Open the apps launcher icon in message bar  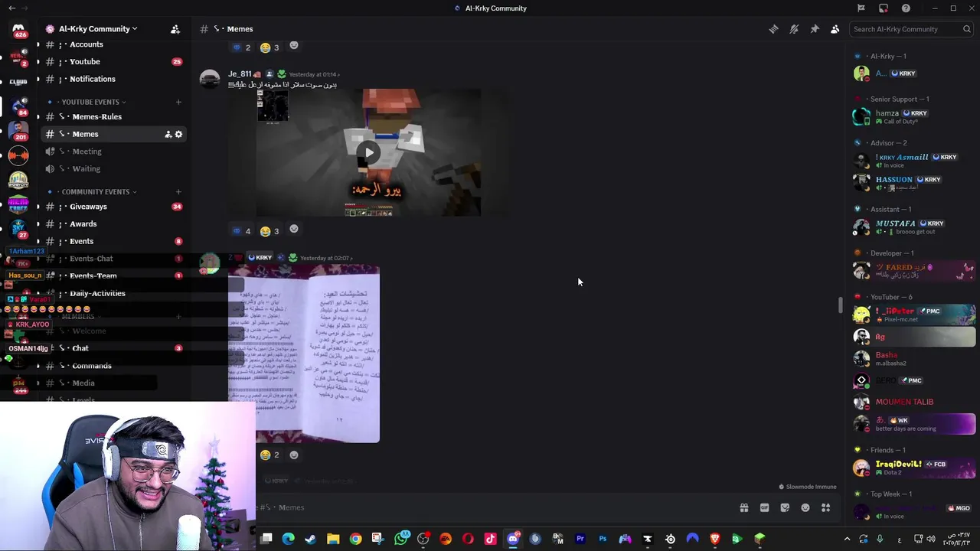click(825, 507)
